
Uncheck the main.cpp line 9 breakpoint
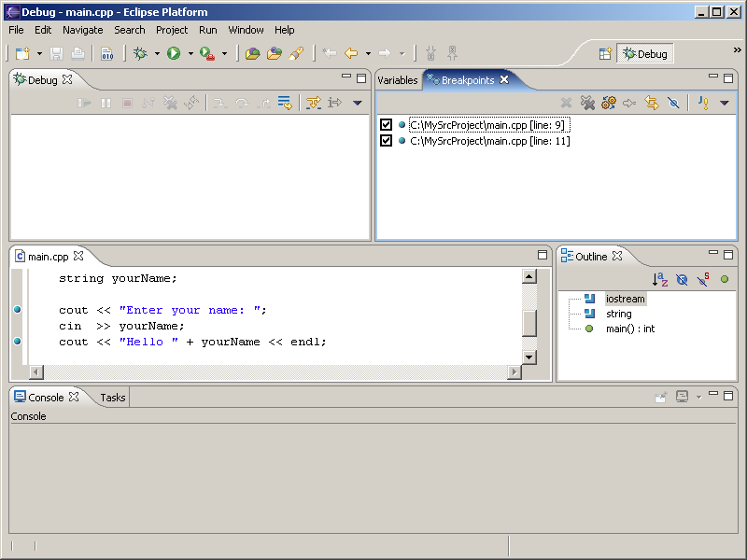tap(386, 125)
